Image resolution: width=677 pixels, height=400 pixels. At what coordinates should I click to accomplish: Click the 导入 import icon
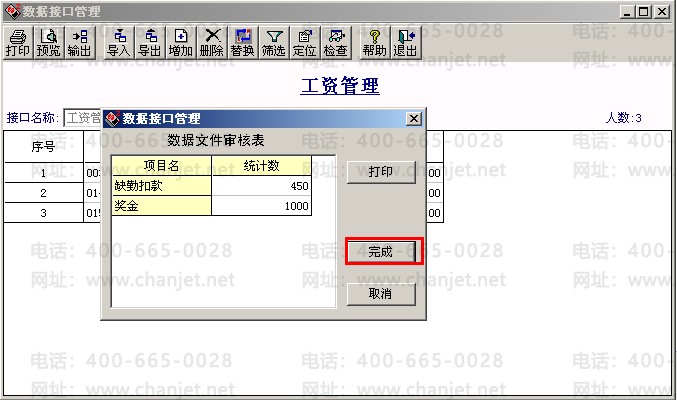119,42
